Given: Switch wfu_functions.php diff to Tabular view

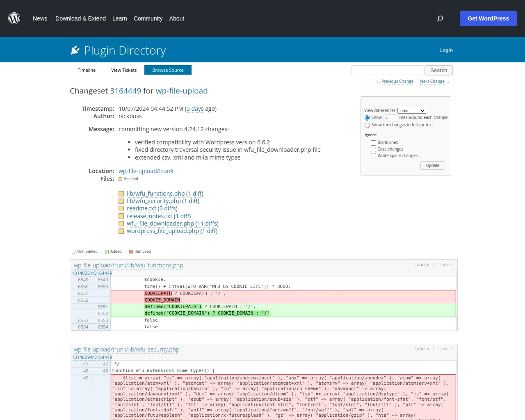Looking at the screenshot, I should (x=422, y=265).
